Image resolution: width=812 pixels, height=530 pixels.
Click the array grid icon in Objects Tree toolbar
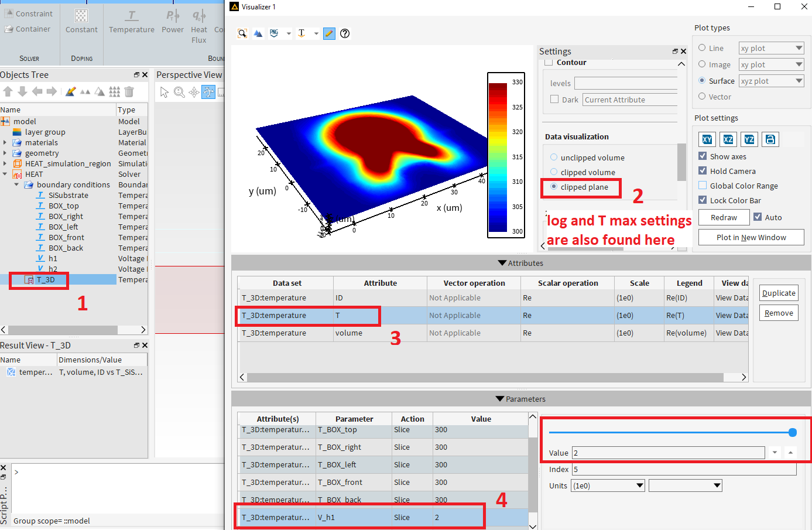click(x=115, y=91)
